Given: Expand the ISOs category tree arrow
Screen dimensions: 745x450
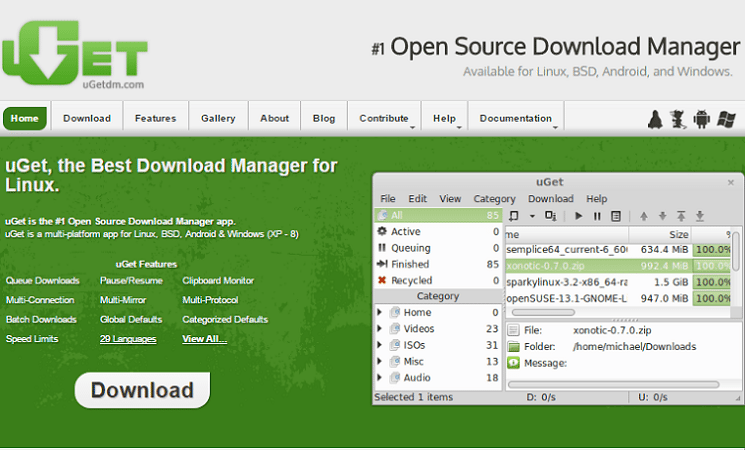Looking at the screenshot, I should point(380,345).
